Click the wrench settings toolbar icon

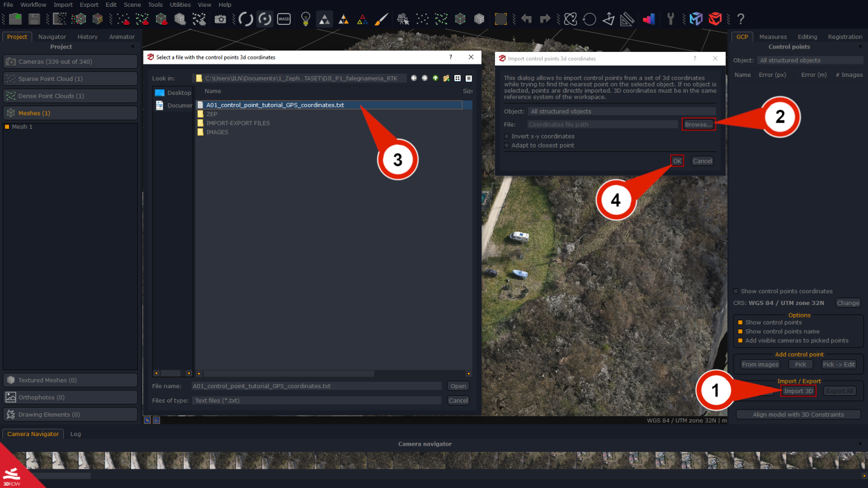pyautogui.click(x=670, y=19)
